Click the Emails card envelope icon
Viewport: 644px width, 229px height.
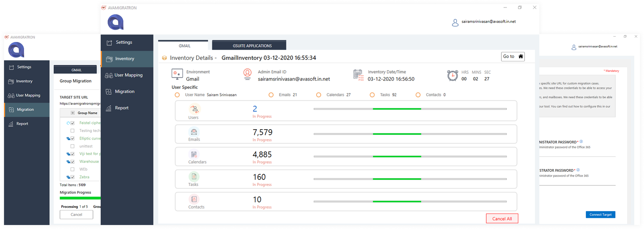point(194,132)
